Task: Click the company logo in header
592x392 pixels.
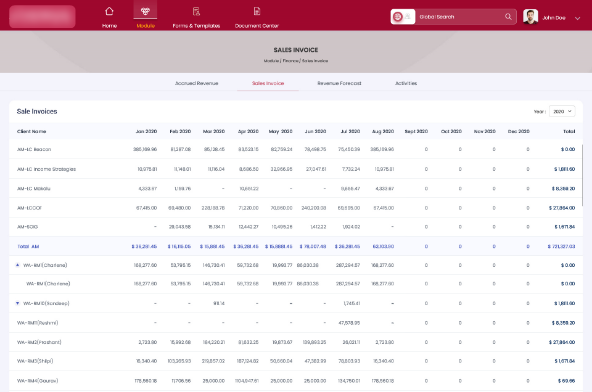Action: pos(42,17)
